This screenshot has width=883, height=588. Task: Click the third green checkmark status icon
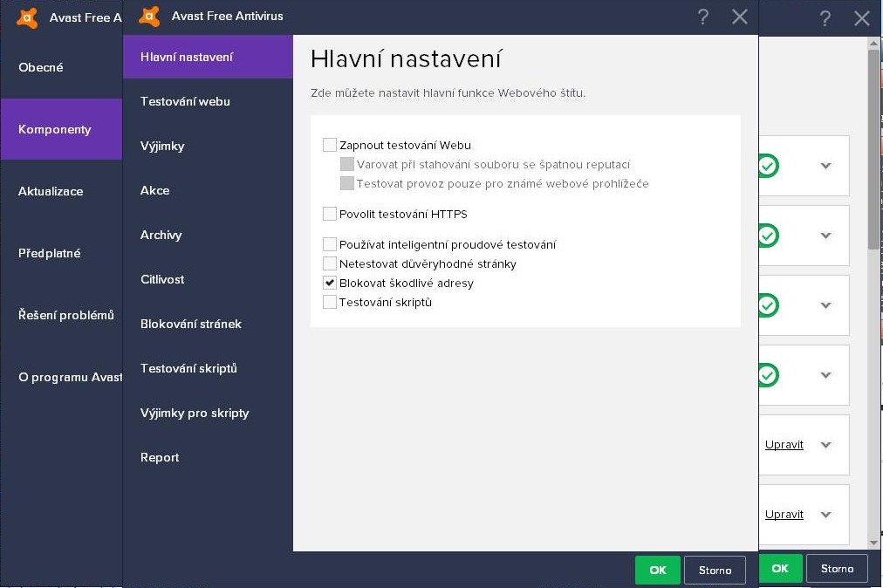[x=768, y=305]
